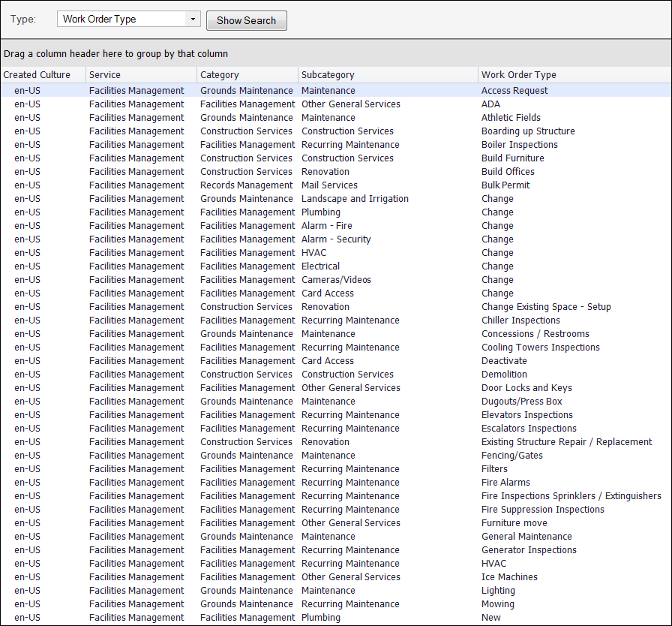Select the Boiler Inspections row
Image resolution: width=672 pixels, height=626 pixels.
[x=519, y=145]
